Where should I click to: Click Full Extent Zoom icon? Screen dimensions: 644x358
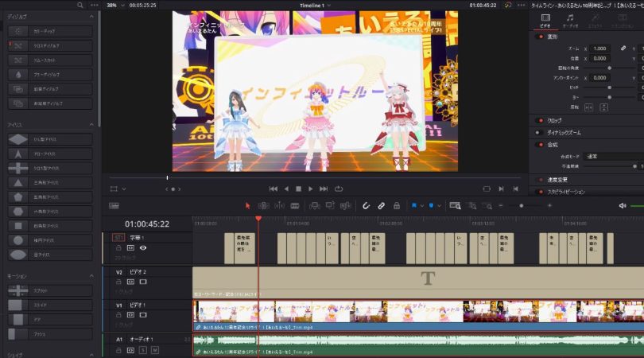pos(455,206)
